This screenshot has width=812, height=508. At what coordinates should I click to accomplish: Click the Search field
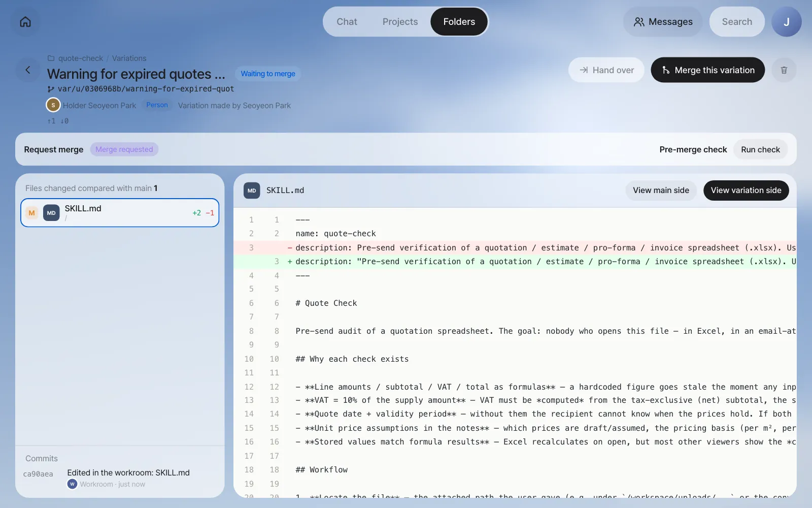[x=737, y=22]
